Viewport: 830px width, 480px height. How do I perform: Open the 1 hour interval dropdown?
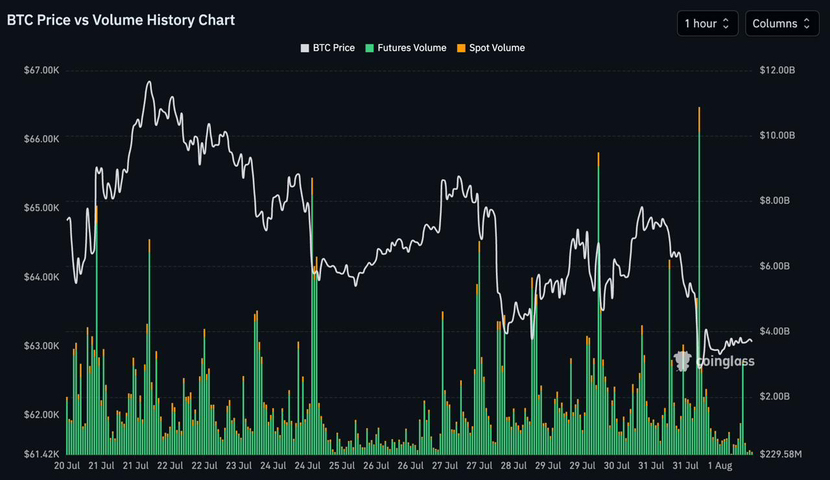[x=707, y=23]
